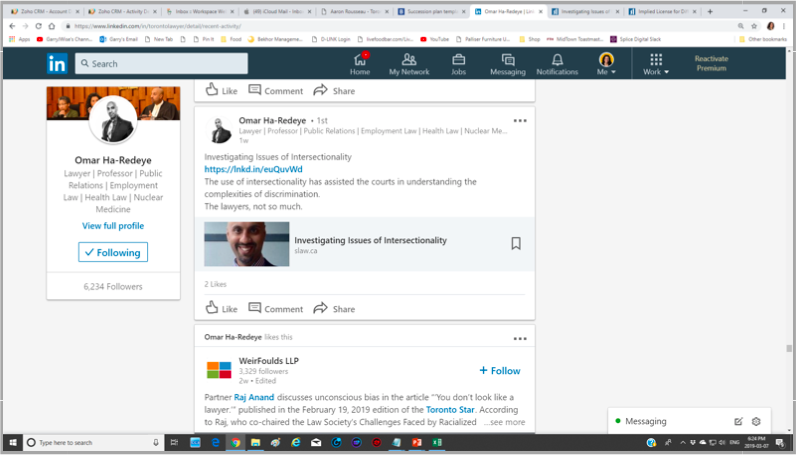Open My Network in LinkedIn nav
This screenshot has width=798, height=455.
(x=409, y=64)
